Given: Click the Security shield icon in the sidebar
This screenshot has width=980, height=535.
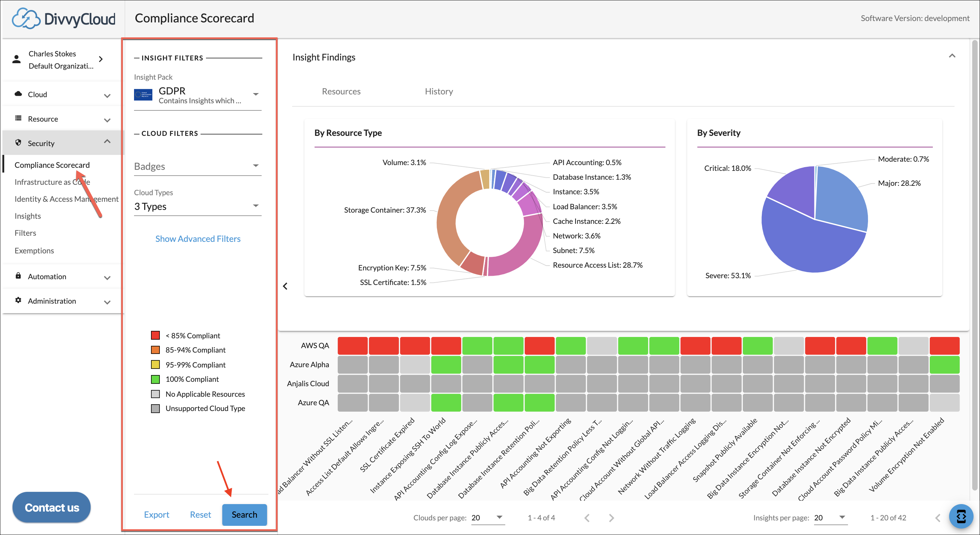Looking at the screenshot, I should pyautogui.click(x=18, y=142).
